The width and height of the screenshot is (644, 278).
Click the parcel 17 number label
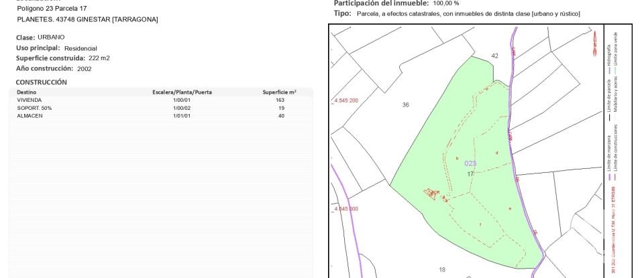[x=470, y=173]
